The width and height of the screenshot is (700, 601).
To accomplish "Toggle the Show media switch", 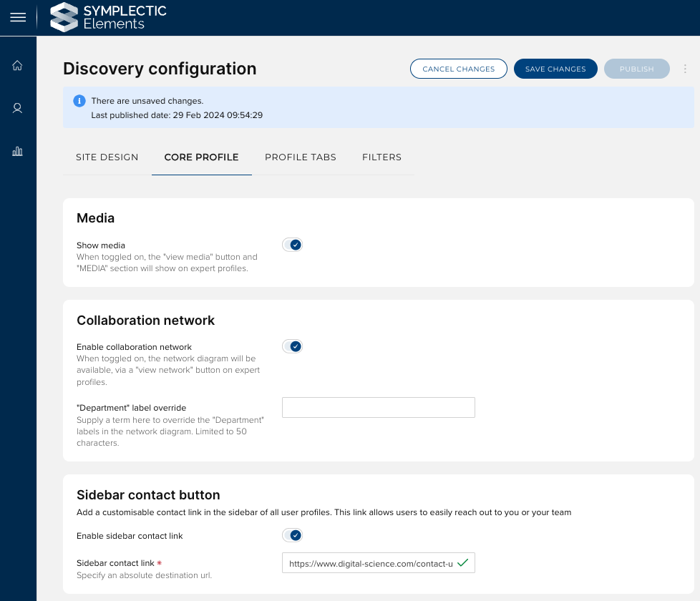I will tap(292, 245).
